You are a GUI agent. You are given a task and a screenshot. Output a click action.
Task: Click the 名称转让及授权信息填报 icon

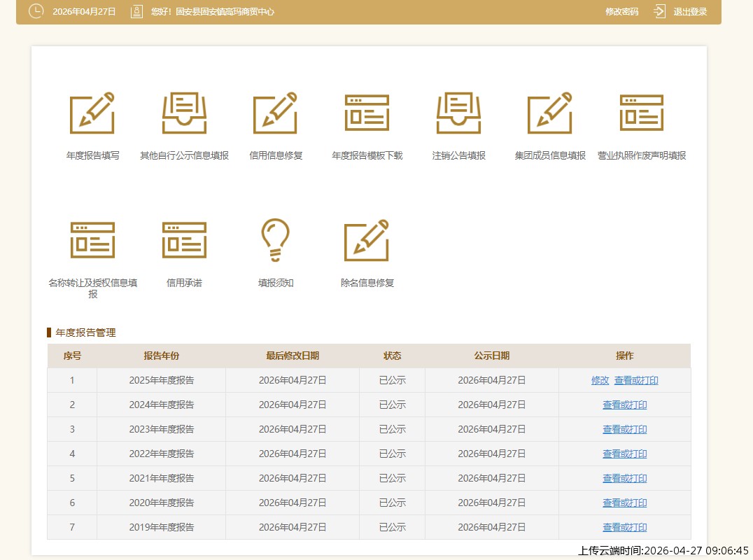point(92,240)
